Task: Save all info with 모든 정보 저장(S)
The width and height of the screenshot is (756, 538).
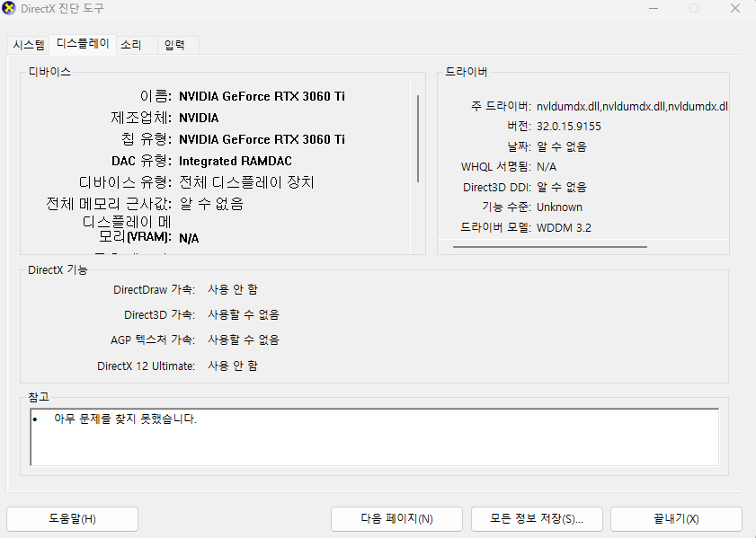Action: pyautogui.click(x=537, y=518)
